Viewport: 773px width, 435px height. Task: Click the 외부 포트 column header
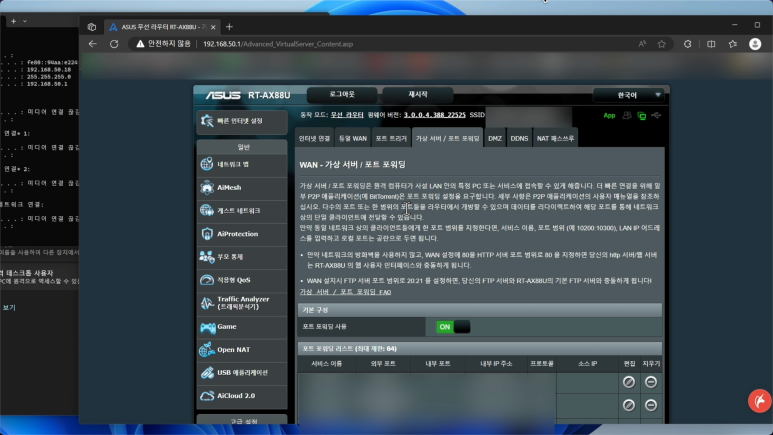pyautogui.click(x=383, y=364)
